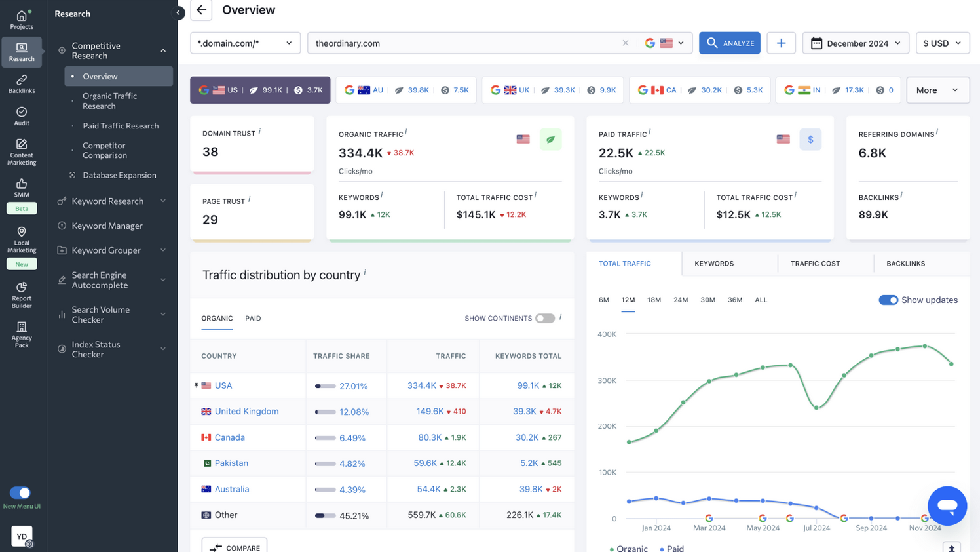Select the AU database tab
The image size is (980, 552).
pyautogui.click(x=407, y=90)
